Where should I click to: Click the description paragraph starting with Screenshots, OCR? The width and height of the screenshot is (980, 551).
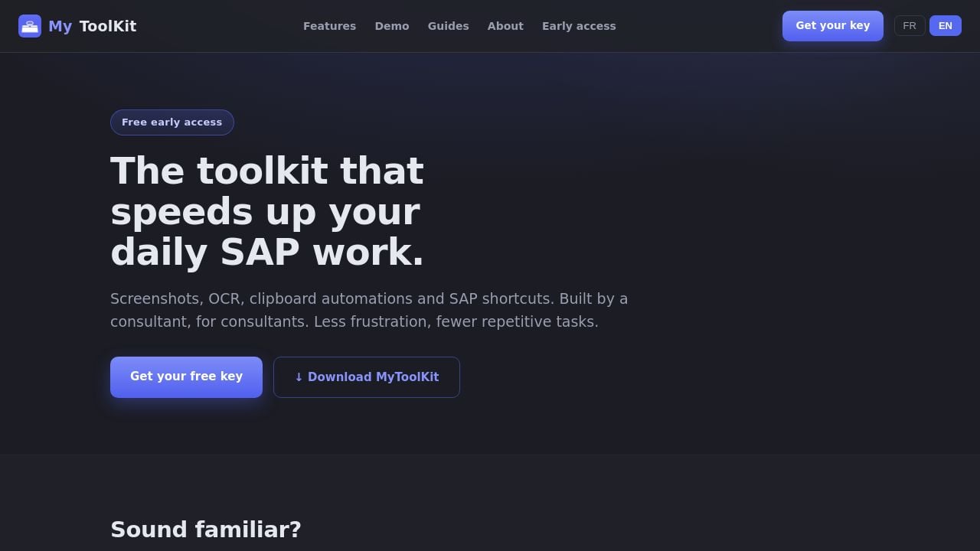click(x=369, y=310)
